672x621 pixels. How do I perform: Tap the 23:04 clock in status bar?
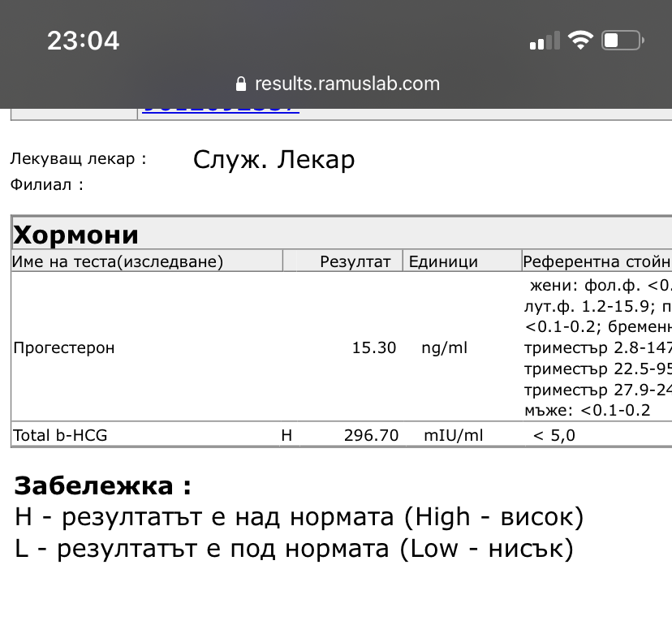83,41
